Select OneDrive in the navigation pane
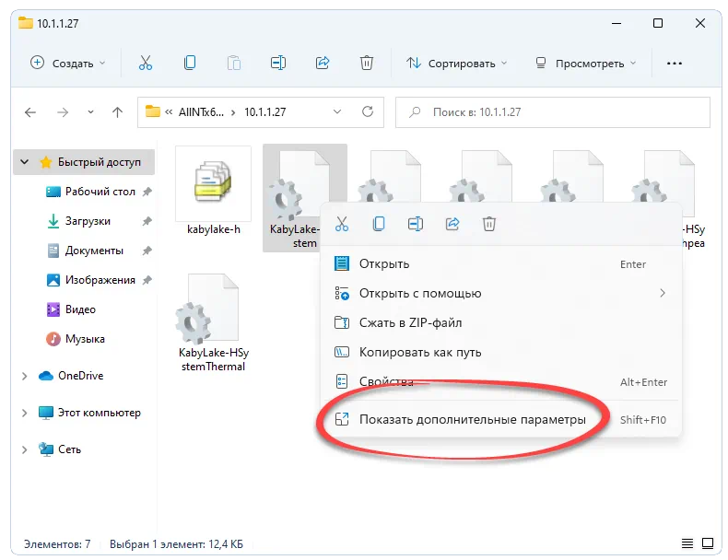 click(72, 376)
